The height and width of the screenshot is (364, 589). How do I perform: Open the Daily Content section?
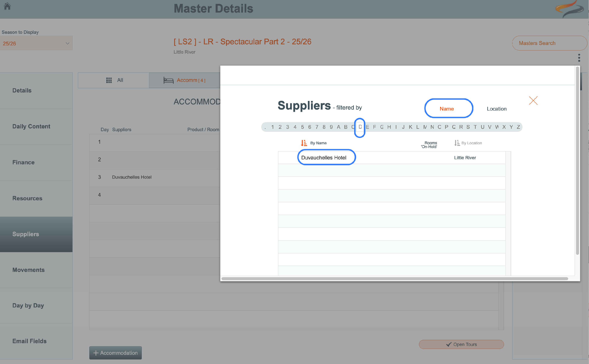pos(31,126)
